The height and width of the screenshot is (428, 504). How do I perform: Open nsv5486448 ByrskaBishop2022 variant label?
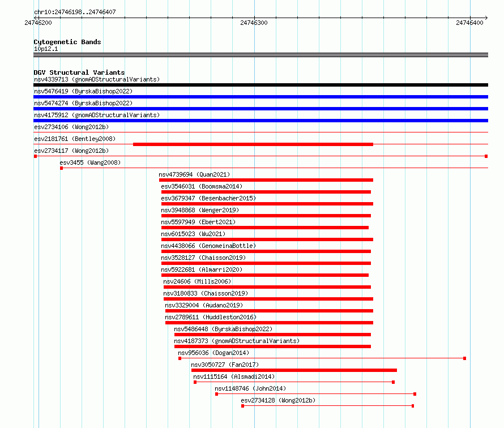(223, 329)
